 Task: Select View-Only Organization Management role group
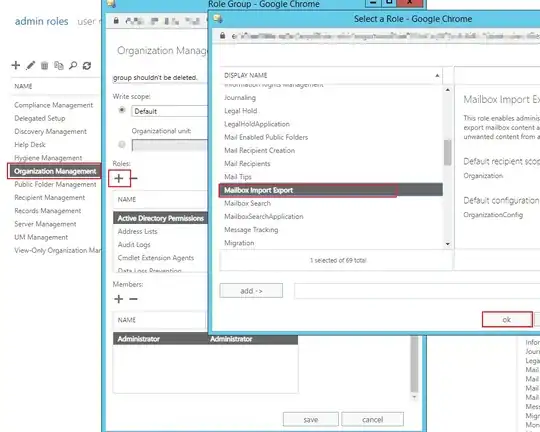coord(57,250)
